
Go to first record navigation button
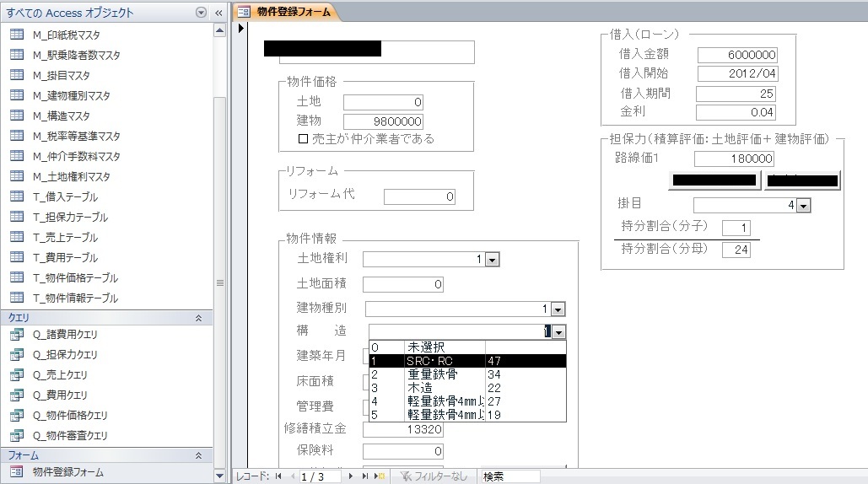click(278, 476)
